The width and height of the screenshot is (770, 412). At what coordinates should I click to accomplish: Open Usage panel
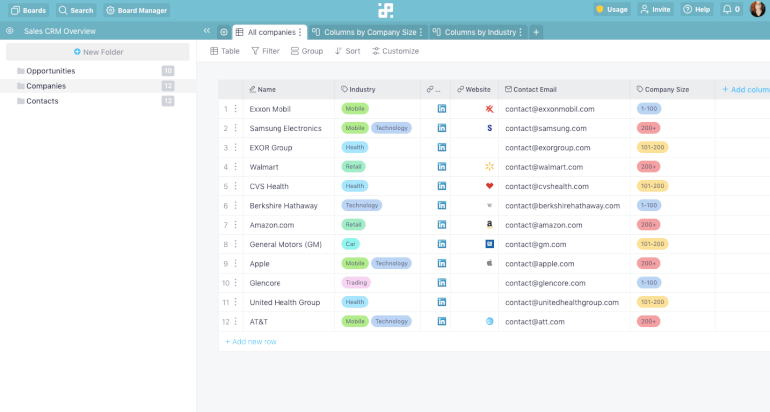pyautogui.click(x=612, y=9)
